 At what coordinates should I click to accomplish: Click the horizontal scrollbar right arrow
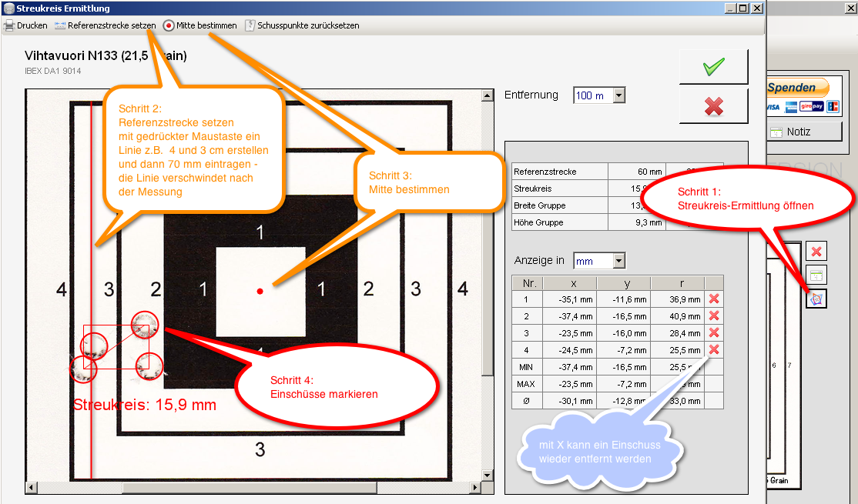coord(475,487)
